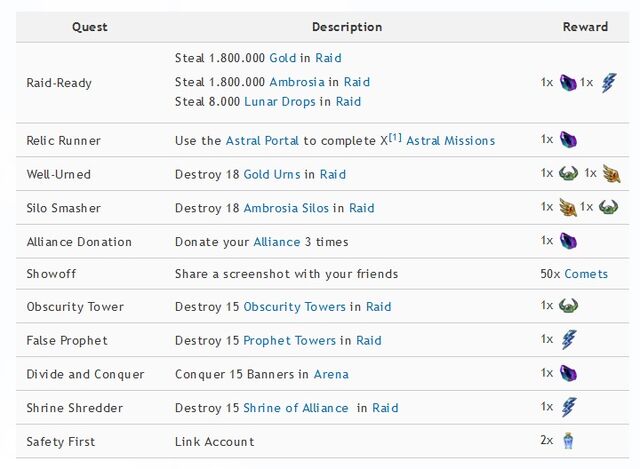Follow the Comets reward link
The height and width of the screenshot is (469, 640).
(x=586, y=274)
